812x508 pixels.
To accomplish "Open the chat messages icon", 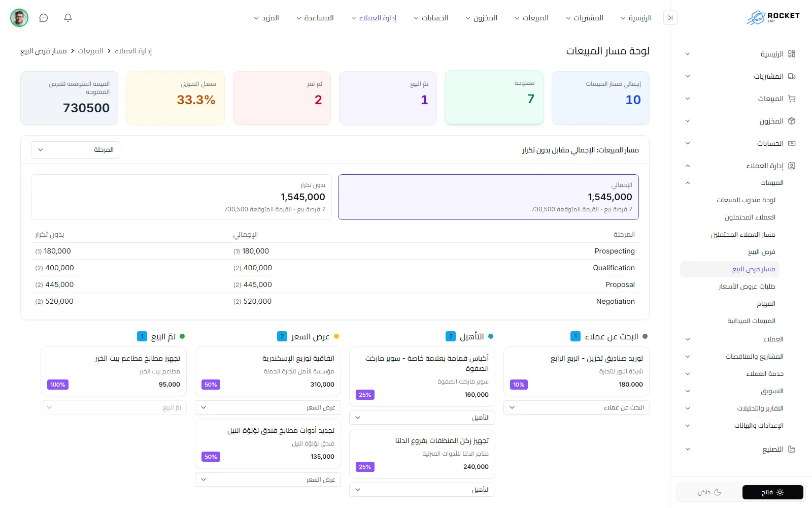I will [x=44, y=18].
